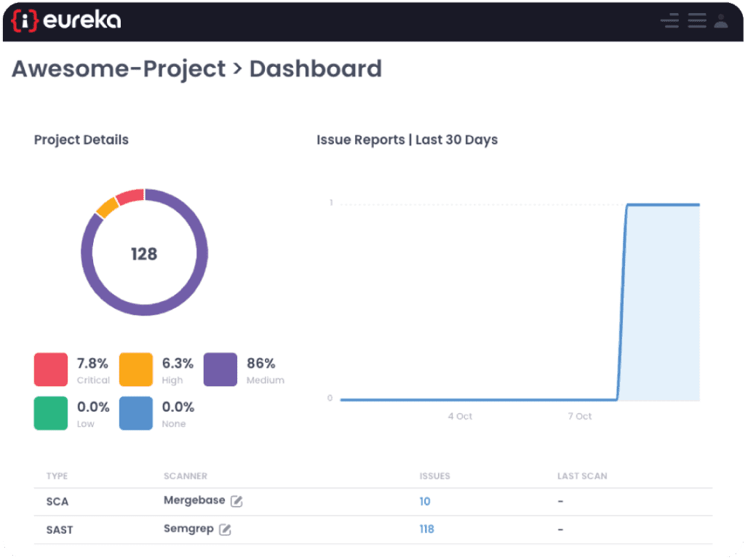Open the right-aligned lines menu icon
This screenshot has height=560, width=745.
pos(669,20)
